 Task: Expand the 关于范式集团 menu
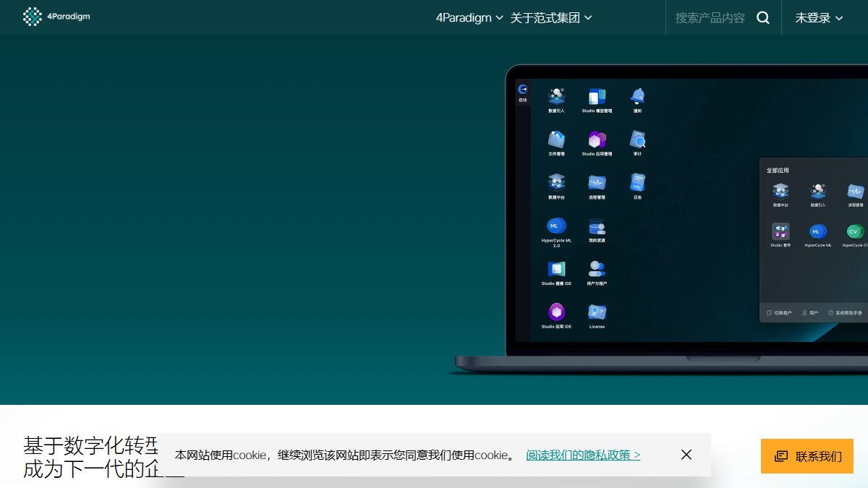[551, 17]
